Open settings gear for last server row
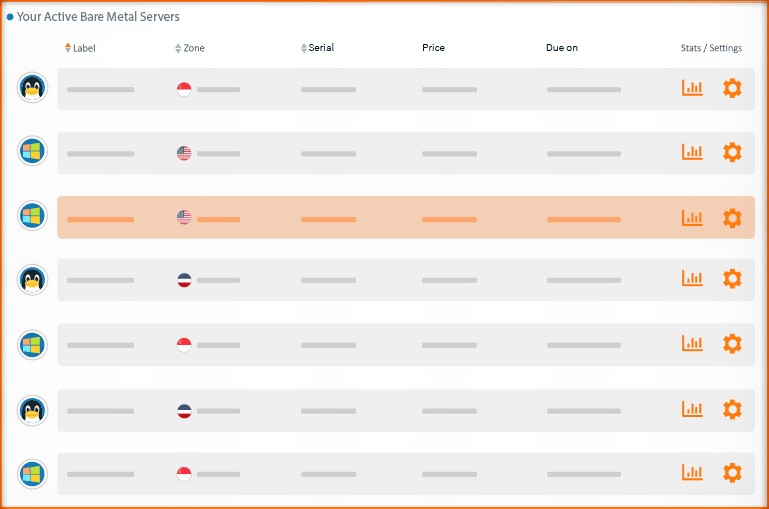This screenshot has width=769, height=509. (x=732, y=473)
